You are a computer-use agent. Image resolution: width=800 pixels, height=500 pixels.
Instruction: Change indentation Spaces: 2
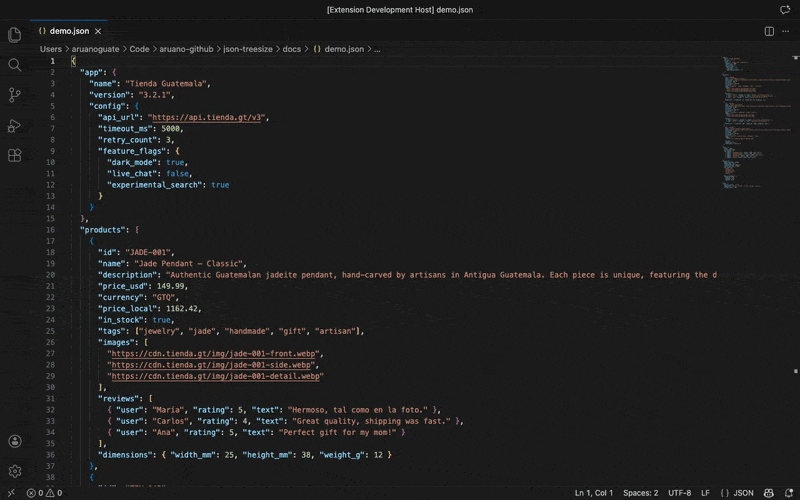[x=640, y=493]
